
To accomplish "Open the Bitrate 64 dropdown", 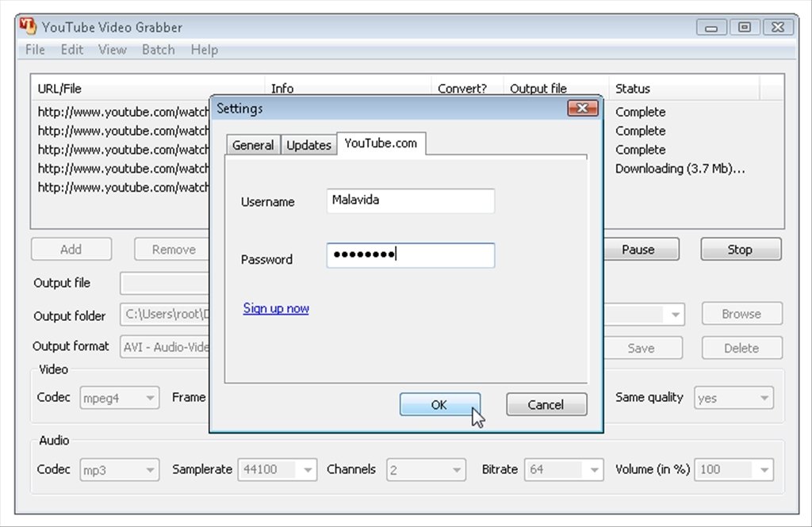I will click(x=564, y=470).
